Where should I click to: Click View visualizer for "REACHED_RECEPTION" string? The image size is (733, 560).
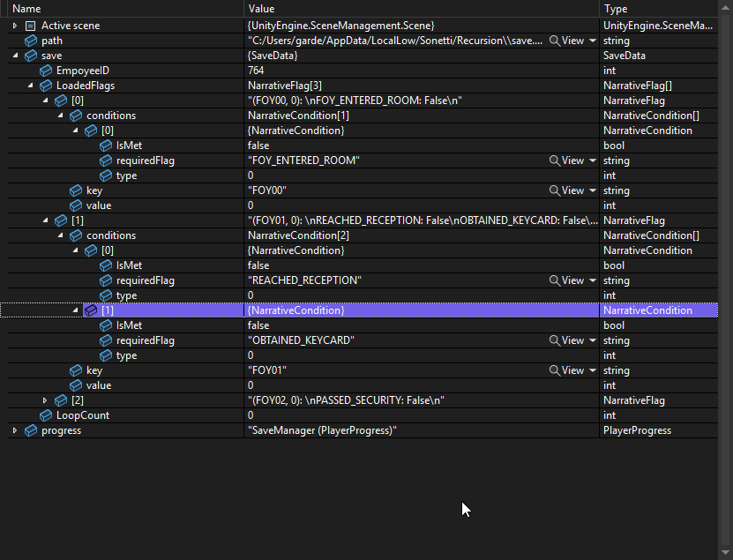click(x=566, y=280)
